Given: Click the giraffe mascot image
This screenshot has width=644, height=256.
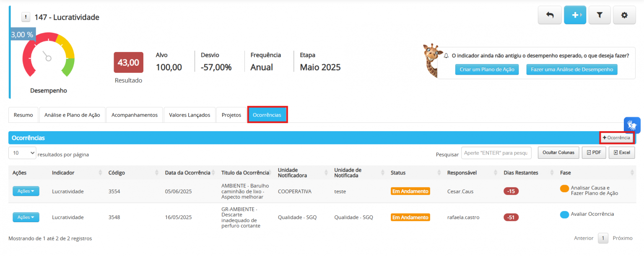Looking at the screenshot, I should (432, 60).
